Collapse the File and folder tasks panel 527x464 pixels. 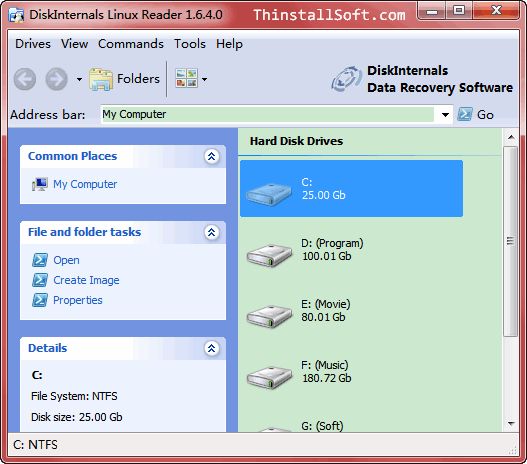click(x=211, y=232)
